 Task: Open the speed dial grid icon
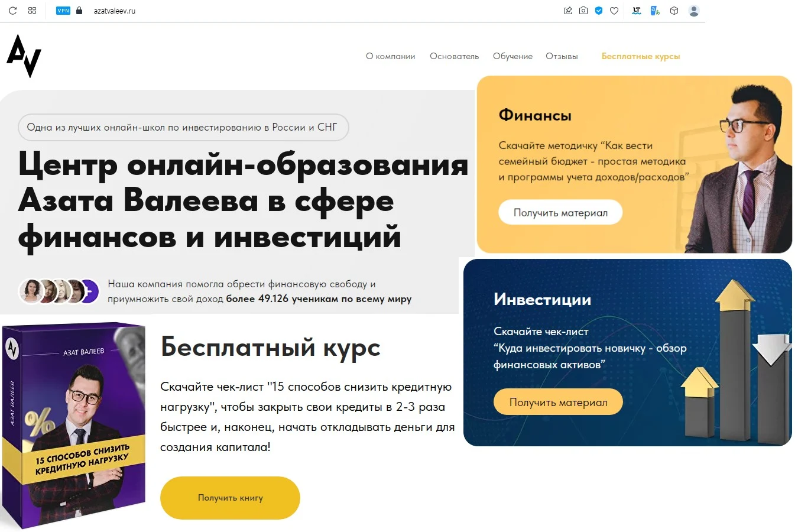[x=32, y=11]
